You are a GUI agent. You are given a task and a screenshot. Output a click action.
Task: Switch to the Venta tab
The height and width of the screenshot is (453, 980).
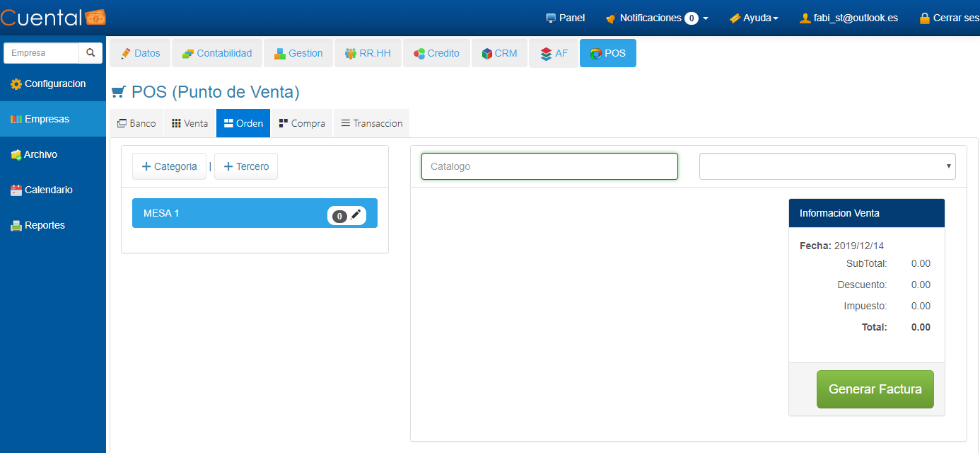(189, 123)
